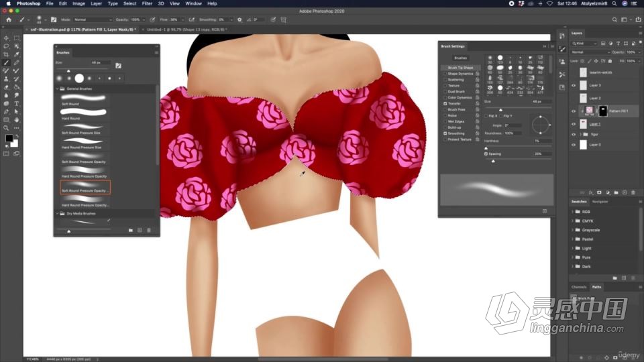644x362 pixels.
Task: Collapse the General Brushes group
Action: coord(58,88)
